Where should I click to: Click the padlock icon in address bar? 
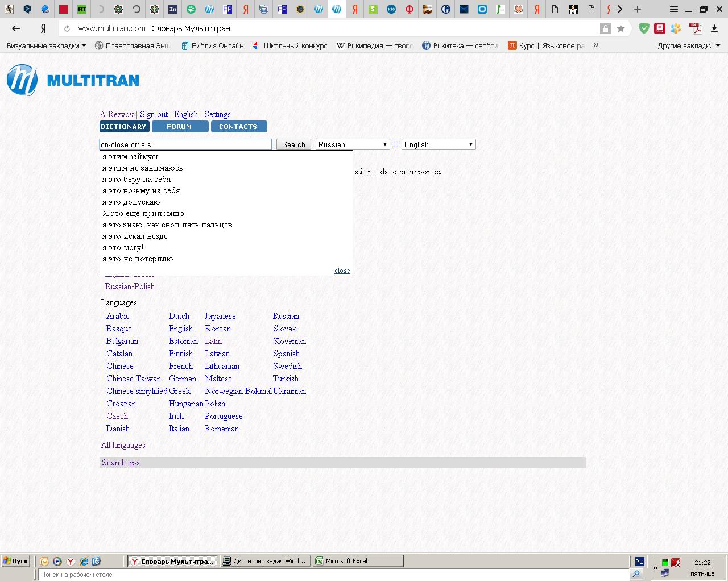606,28
